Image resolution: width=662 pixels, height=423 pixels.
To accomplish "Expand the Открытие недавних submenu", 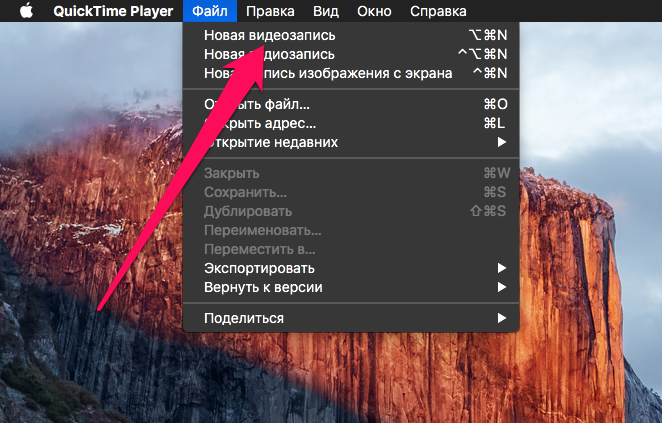I will [351, 142].
